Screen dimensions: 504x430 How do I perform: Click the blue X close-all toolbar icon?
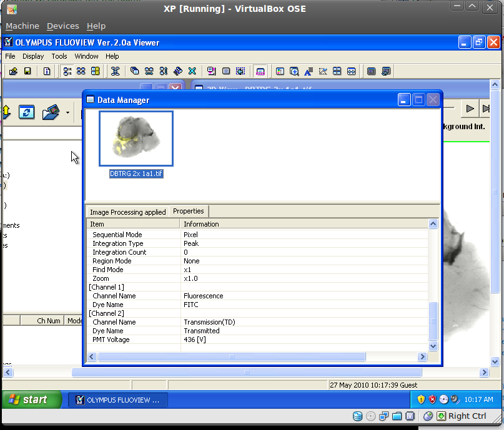(192, 71)
